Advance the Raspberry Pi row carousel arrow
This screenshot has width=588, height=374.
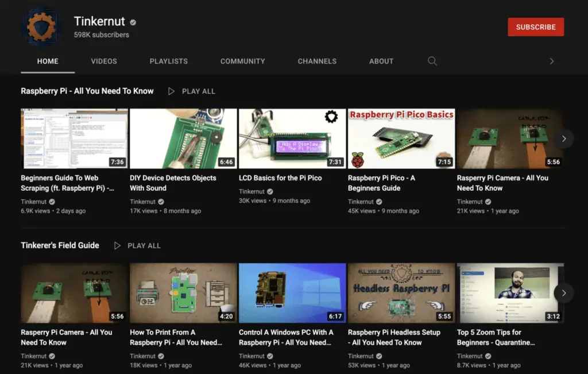[564, 139]
